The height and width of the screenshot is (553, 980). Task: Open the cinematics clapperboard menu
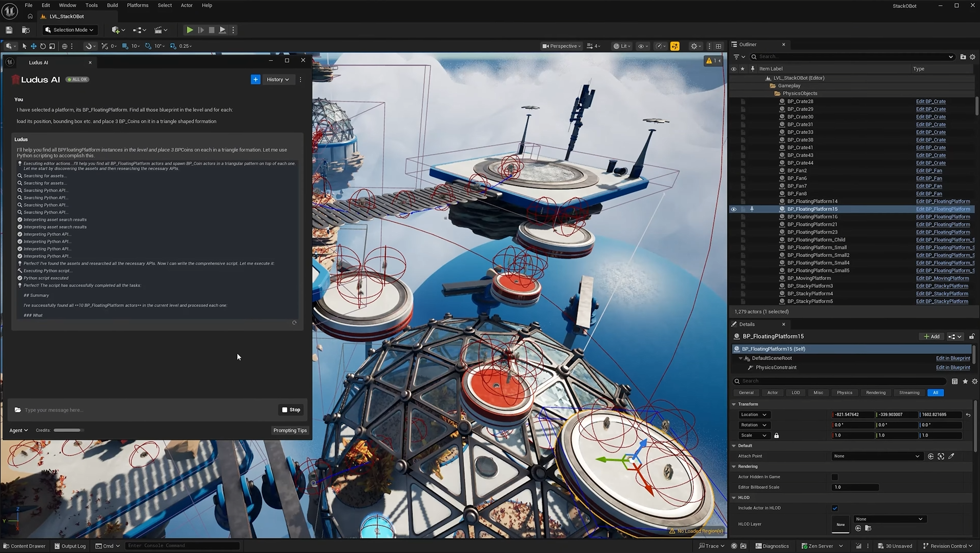[x=161, y=30]
